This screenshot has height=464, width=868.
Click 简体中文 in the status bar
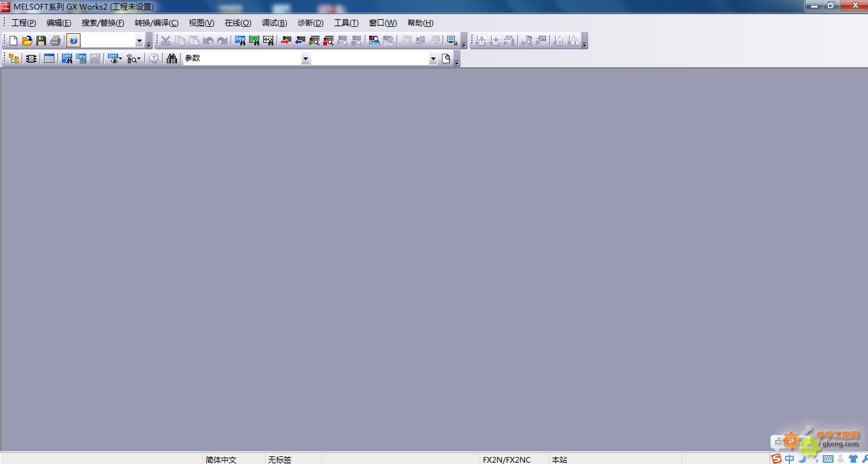click(x=221, y=460)
